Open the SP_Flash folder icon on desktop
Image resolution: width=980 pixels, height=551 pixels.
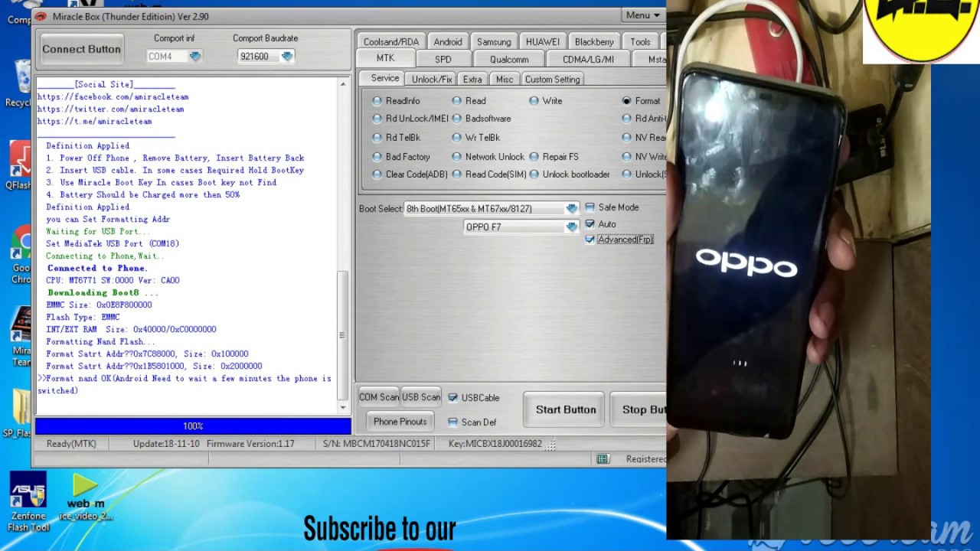point(18,413)
